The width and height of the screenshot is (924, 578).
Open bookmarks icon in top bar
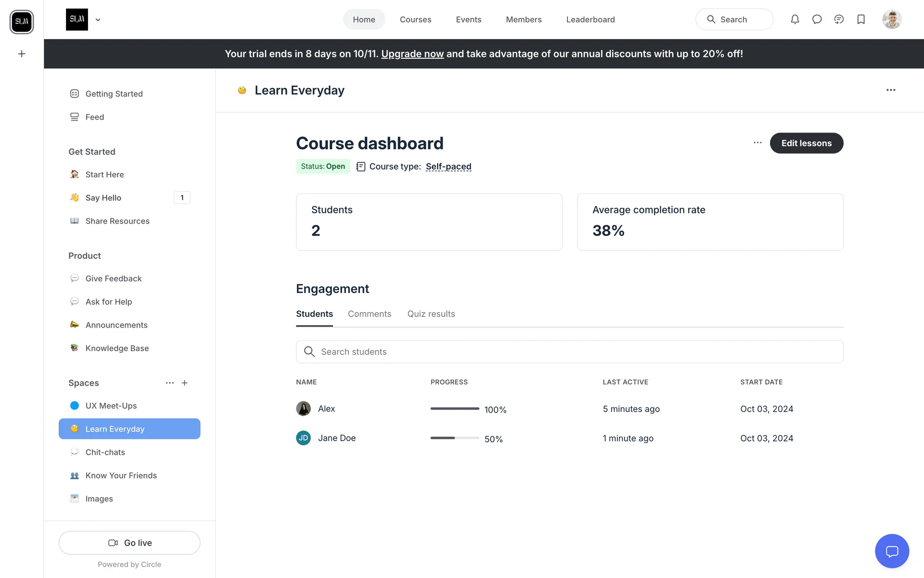click(861, 19)
